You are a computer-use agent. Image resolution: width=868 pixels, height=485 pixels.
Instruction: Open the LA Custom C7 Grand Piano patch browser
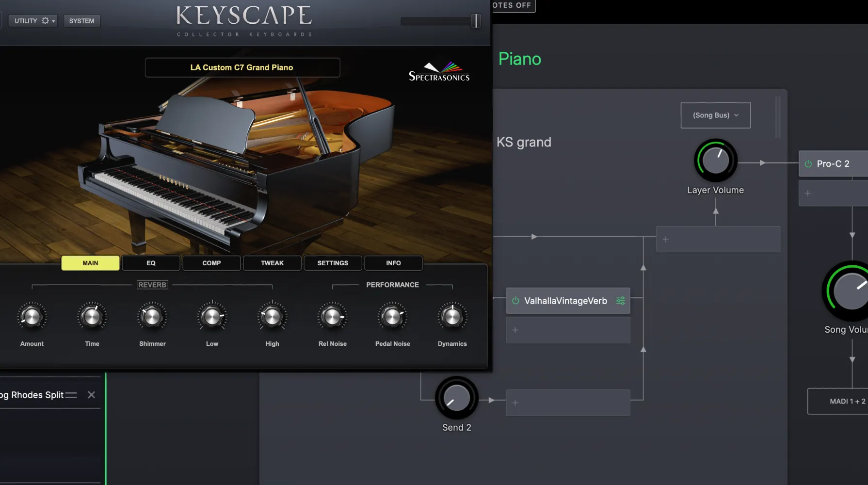click(x=242, y=67)
